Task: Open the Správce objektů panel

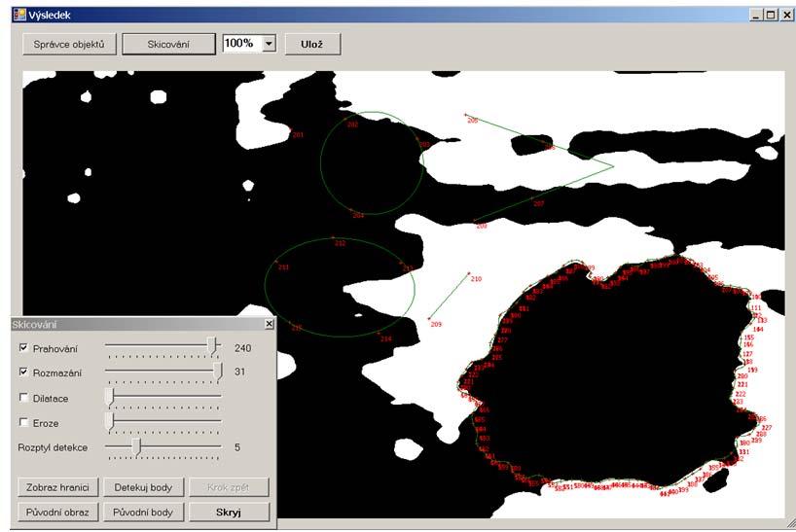Action: [x=69, y=44]
